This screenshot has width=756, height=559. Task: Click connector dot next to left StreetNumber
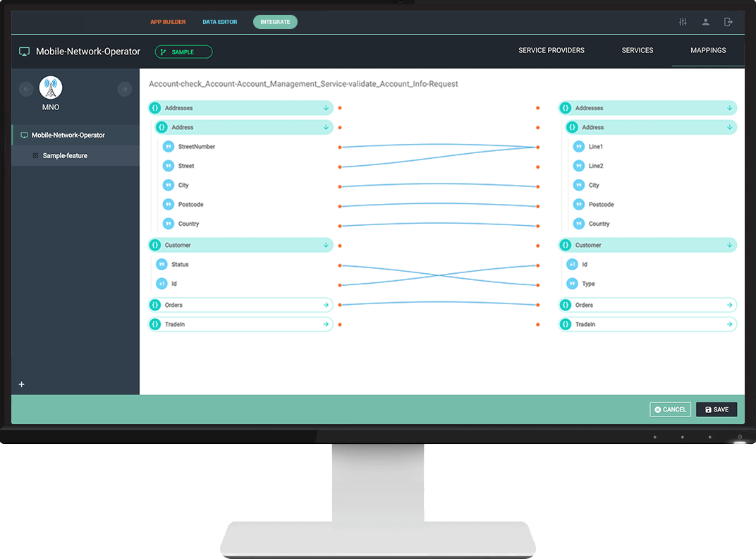point(340,148)
